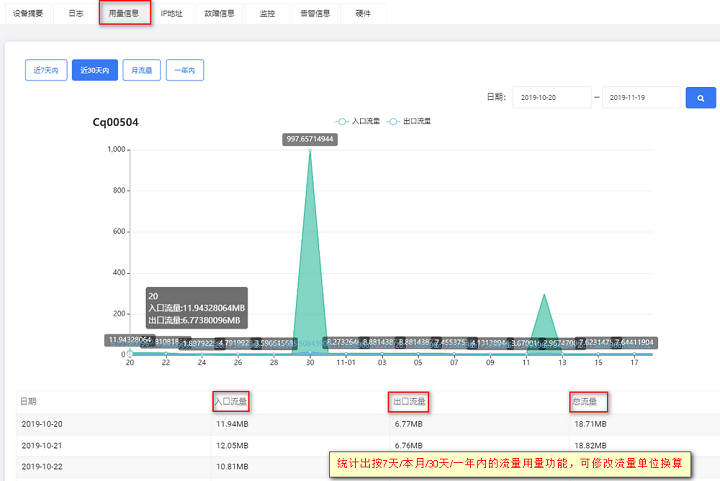This screenshot has height=481, width=720.
Task: Open the 硬件 tab
Action: (363, 14)
